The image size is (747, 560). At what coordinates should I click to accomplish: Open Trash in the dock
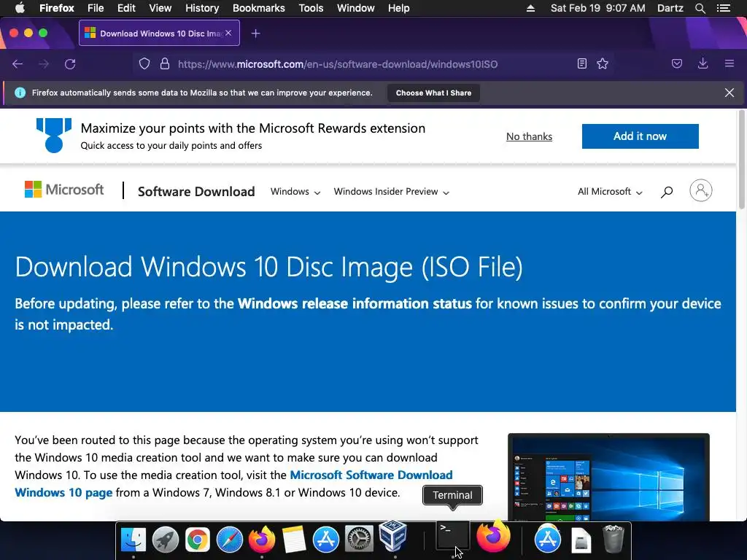pyautogui.click(x=613, y=539)
